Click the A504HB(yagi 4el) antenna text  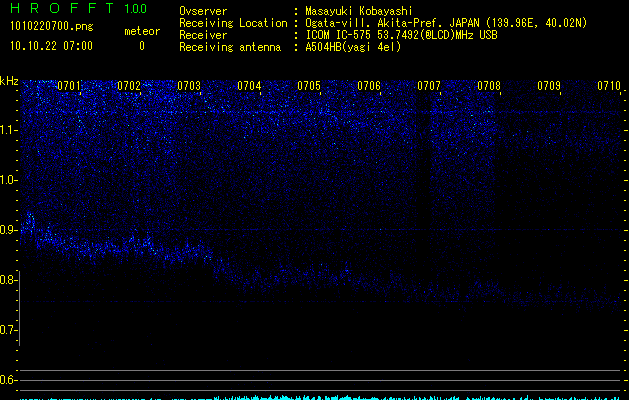353,47
